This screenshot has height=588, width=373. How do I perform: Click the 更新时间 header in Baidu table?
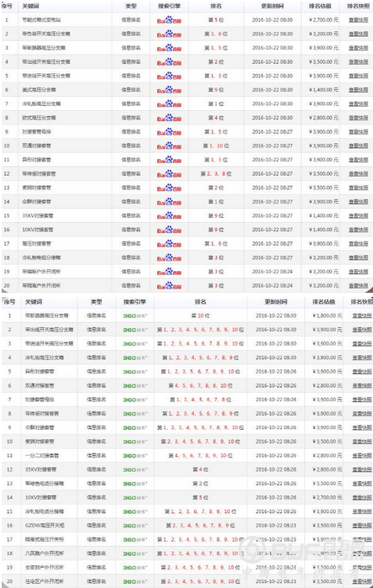(272, 7)
